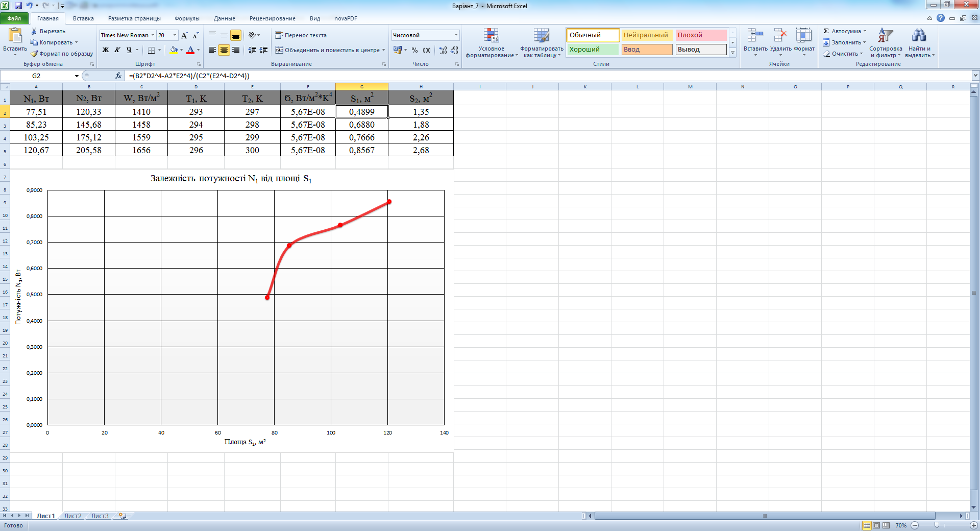Click the Format Painter (Формат по образцу) icon
Image resolution: width=980 pixels, height=531 pixels.
click(x=34, y=54)
